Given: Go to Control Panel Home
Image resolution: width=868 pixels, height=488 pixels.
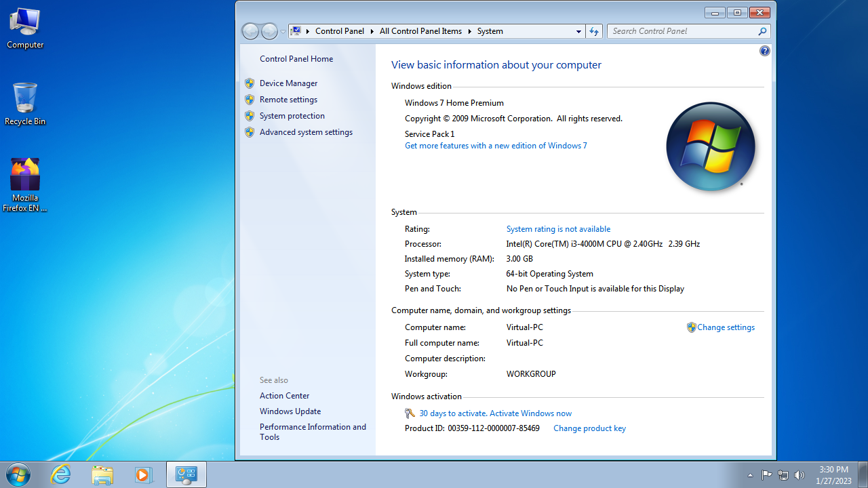Looking at the screenshot, I should pyautogui.click(x=296, y=59).
